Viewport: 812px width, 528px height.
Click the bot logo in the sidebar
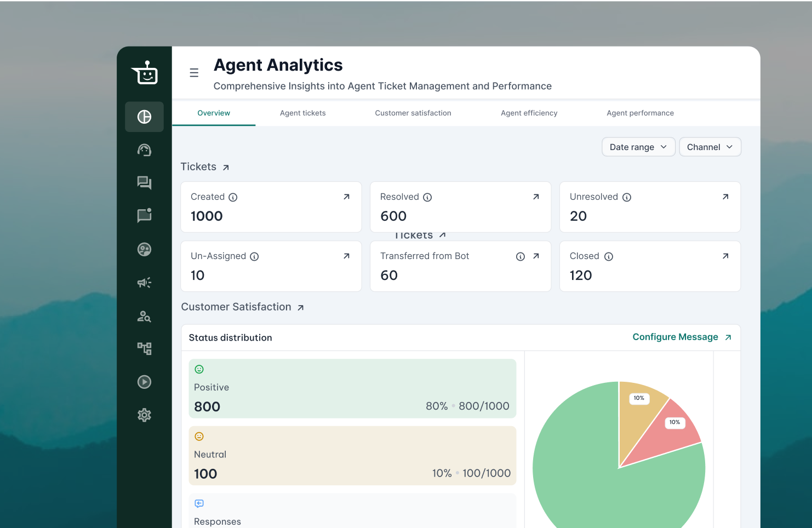coord(145,73)
